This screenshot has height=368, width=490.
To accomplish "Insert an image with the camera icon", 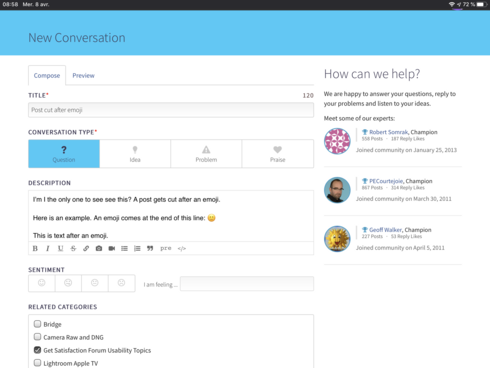I will point(99,248).
